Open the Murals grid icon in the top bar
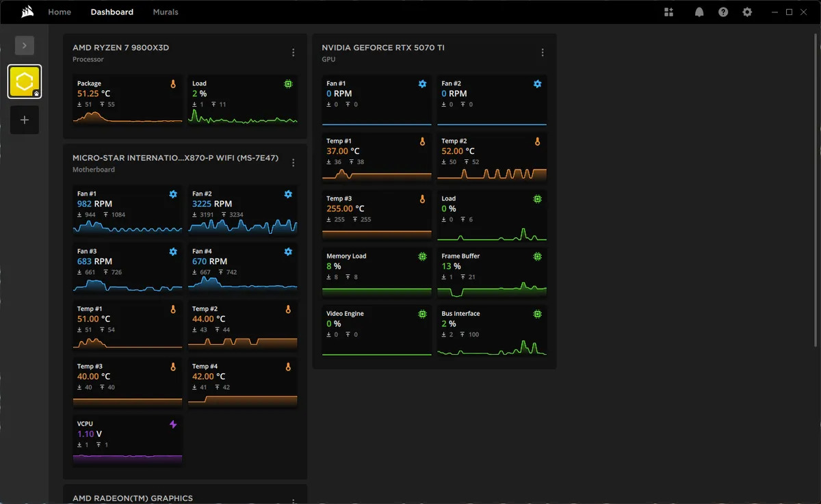 click(668, 12)
